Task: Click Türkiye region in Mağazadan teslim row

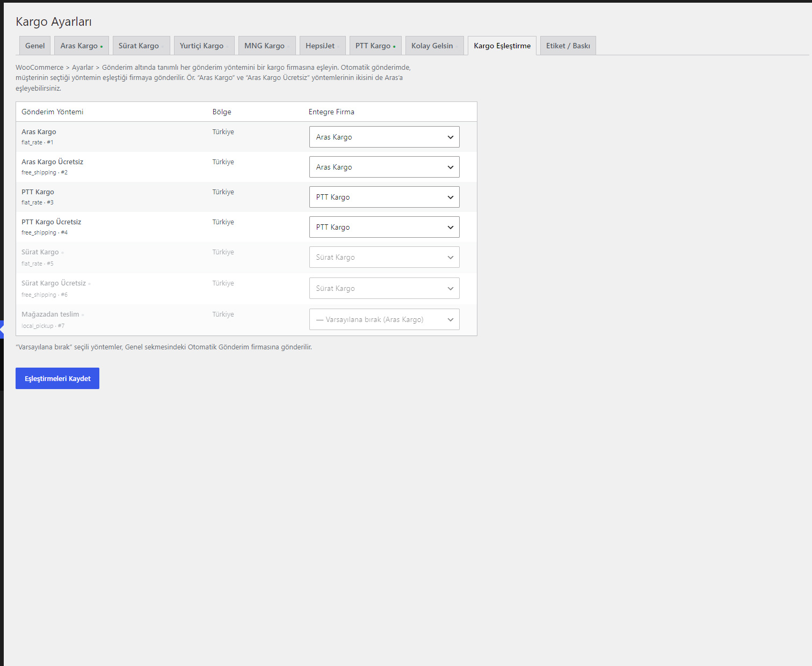Action: [223, 314]
